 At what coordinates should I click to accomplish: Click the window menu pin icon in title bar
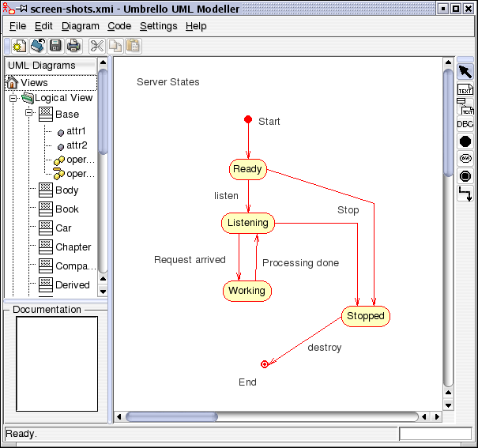23,9
